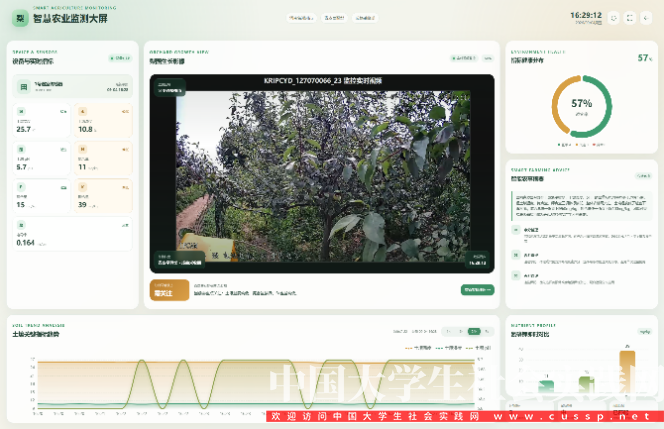
Task: Click the pill badge in the advisory panel header
Action: tap(643, 176)
